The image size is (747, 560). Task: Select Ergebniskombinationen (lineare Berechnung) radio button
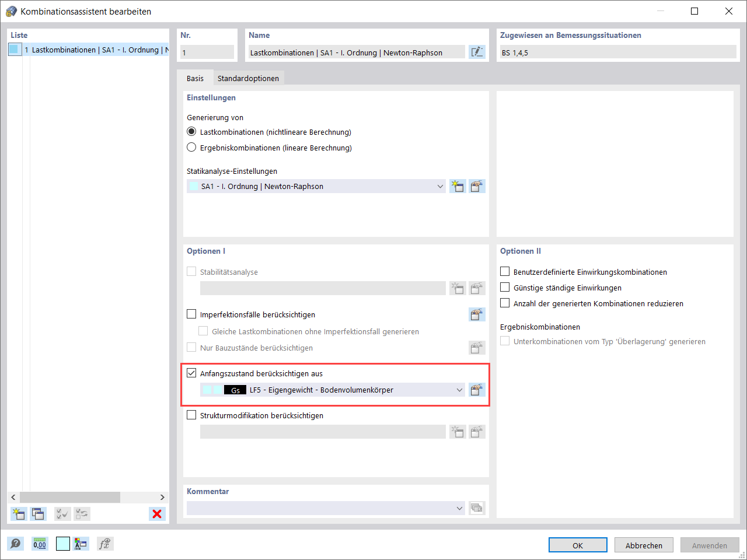point(191,148)
